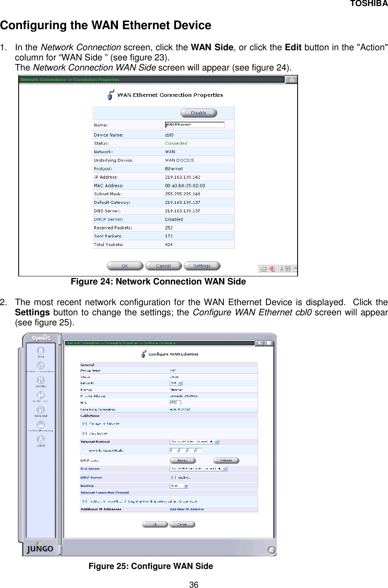Enable the Override Subnet Mask option
Viewport: 388px width, 588px height.
click(x=84, y=450)
